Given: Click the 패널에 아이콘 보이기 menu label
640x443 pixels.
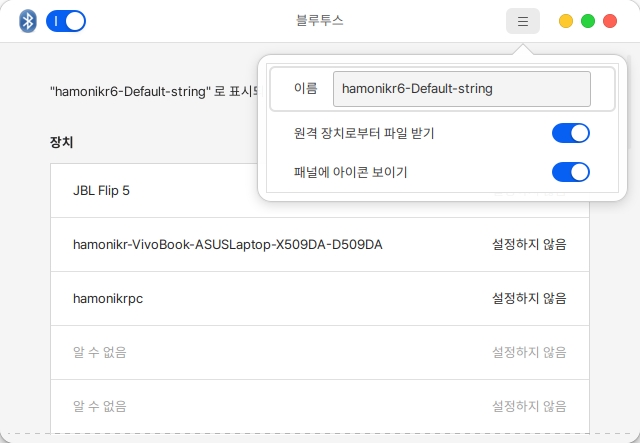Looking at the screenshot, I should tap(351, 172).
